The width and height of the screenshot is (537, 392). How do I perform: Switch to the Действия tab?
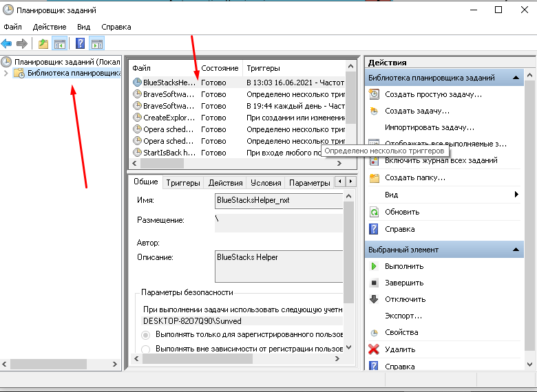coord(225,183)
